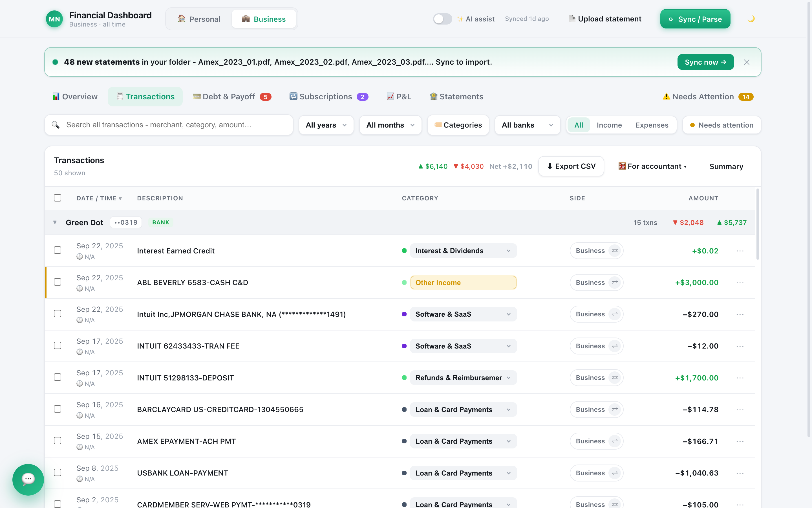Screen dimensions: 812x508
Task: Sort by Date / Time column
Action: [99, 198]
